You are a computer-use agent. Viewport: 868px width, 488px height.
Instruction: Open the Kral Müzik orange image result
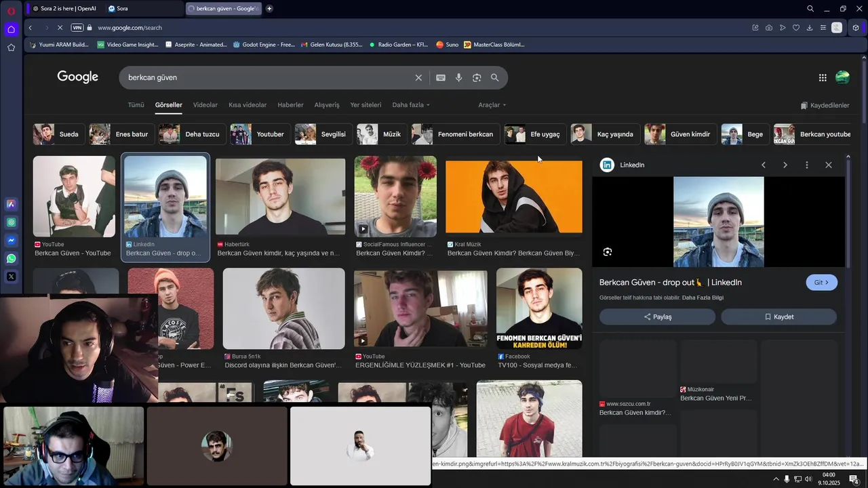tap(514, 197)
